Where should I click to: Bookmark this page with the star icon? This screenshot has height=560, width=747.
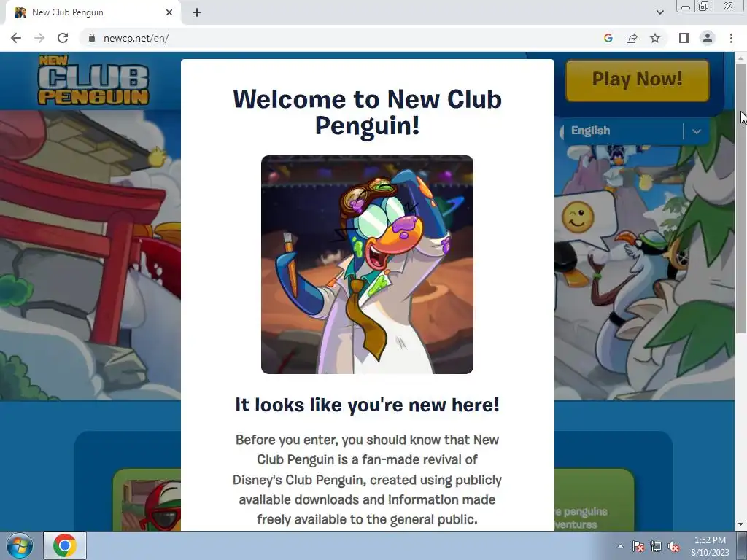coord(655,38)
